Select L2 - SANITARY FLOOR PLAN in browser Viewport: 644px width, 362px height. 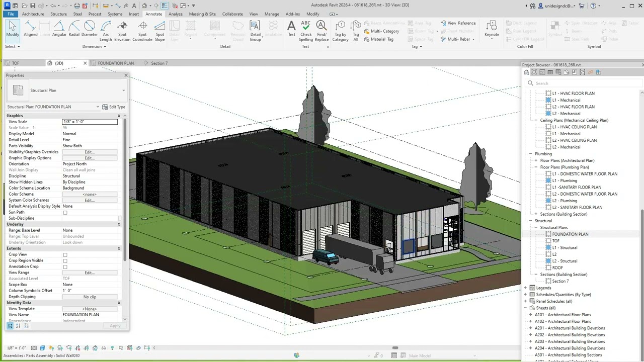577,208
